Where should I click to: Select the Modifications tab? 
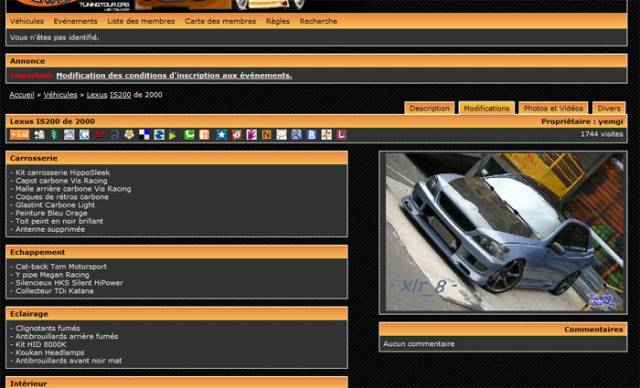487,108
